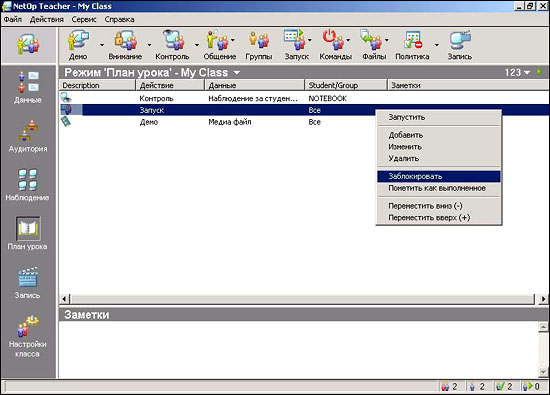Click the selected Запуск row icon
The width and height of the screenshot is (550, 395).
[66, 110]
